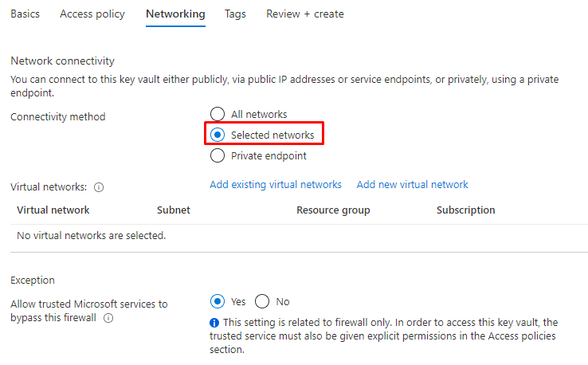This screenshot has width=588, height=365.
Task: Go to the Tags tab
Action: pyautogui.click(x=235, y=14)
